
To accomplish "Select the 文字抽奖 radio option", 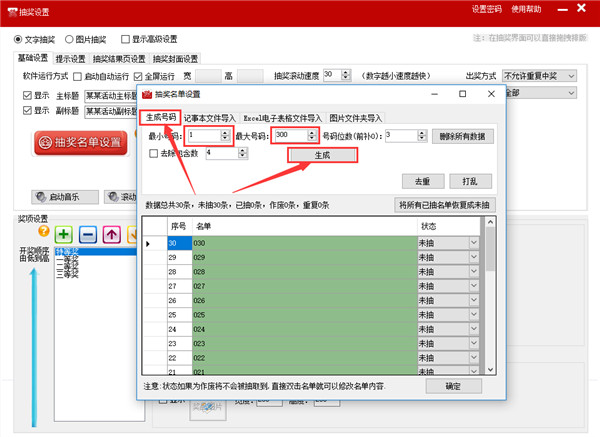I will [x=18, y=39].
